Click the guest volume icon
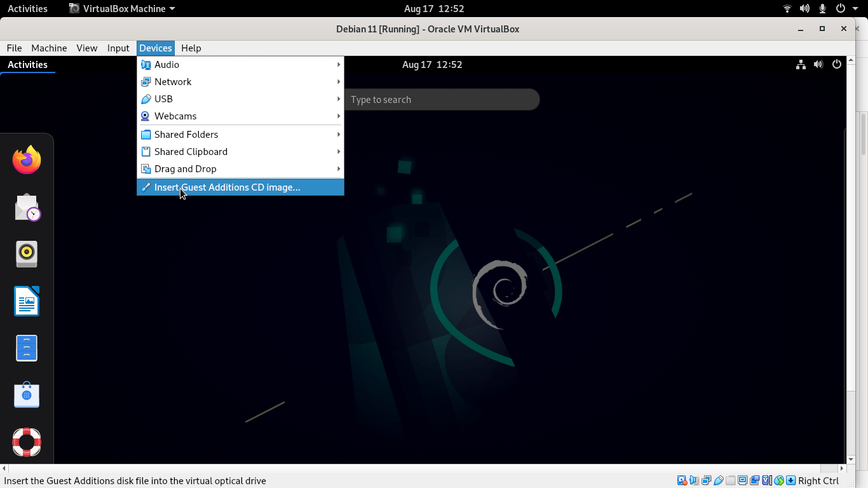 point(818,64)
